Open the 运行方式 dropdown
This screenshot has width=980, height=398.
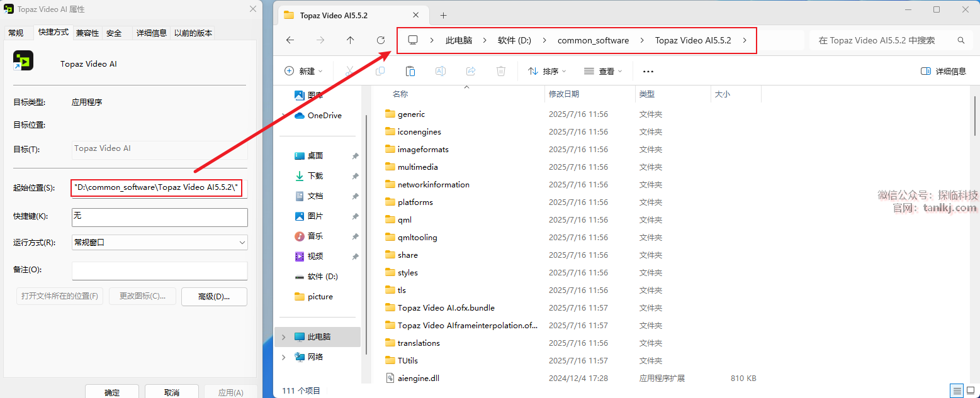[160, 243]
